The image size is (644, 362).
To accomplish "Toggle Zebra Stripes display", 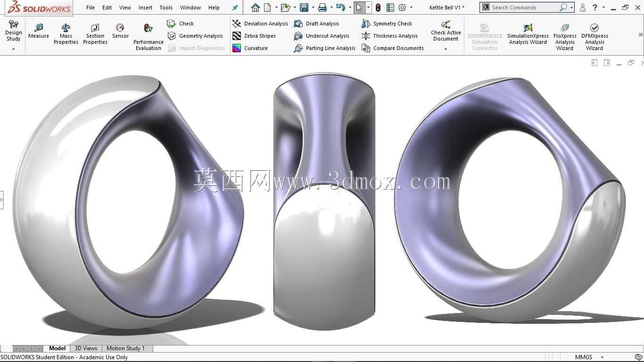I will coord(254,36).
